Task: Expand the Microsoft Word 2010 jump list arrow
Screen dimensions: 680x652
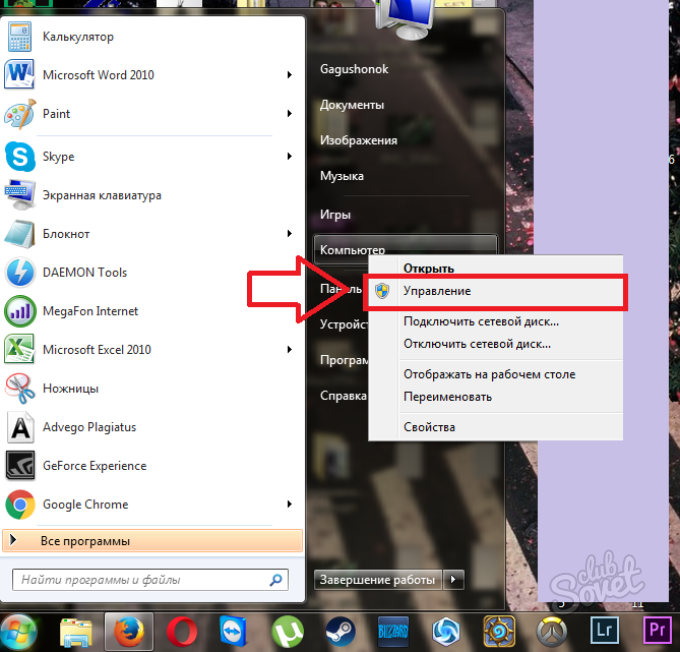Action: [x=289, y=75]
